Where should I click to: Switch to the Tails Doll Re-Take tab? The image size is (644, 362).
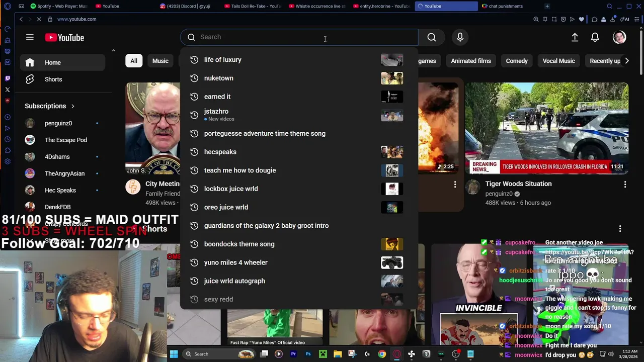253,6
